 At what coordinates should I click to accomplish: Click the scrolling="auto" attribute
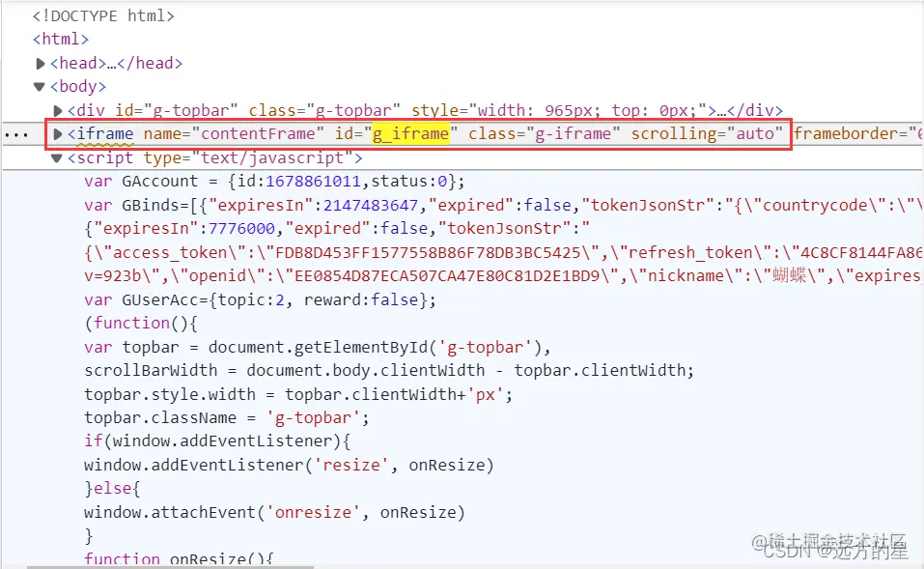(x=707, y=134)
